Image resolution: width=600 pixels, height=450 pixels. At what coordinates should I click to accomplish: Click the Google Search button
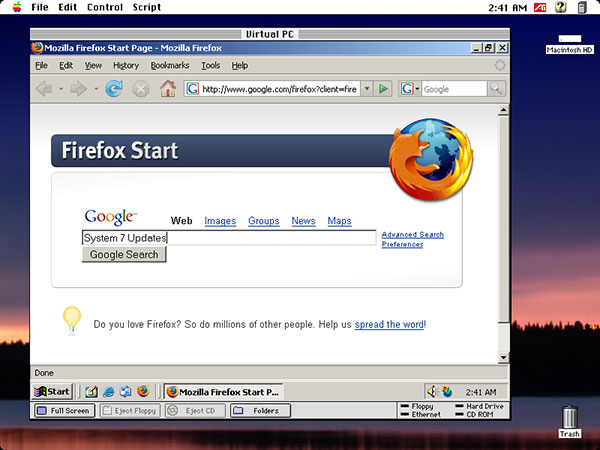coord(124,254)
